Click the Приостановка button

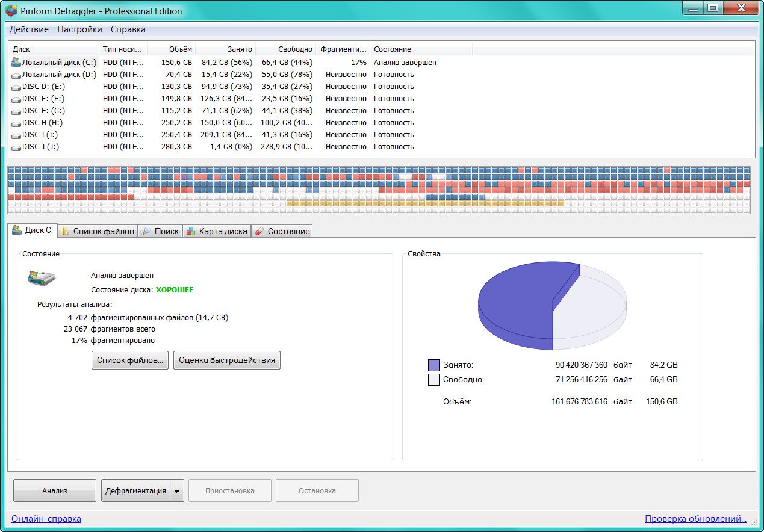click(x=230, y=490)
